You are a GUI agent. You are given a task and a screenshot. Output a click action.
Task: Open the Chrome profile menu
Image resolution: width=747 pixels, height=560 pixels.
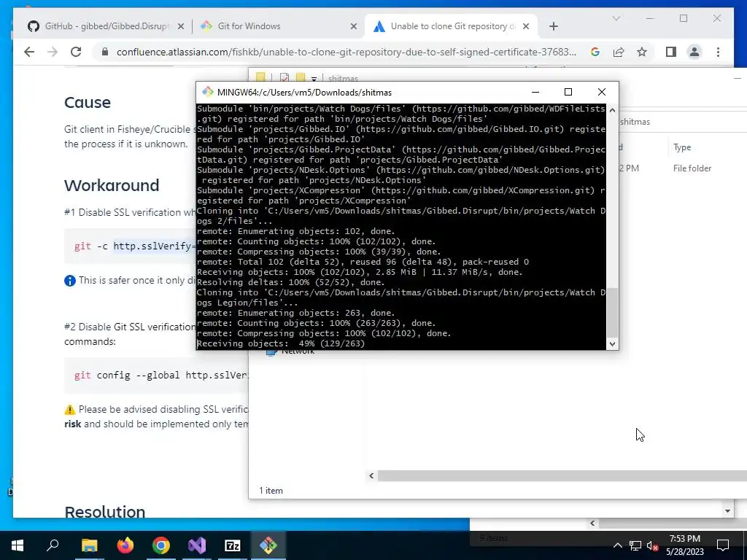tap(694, 52)
